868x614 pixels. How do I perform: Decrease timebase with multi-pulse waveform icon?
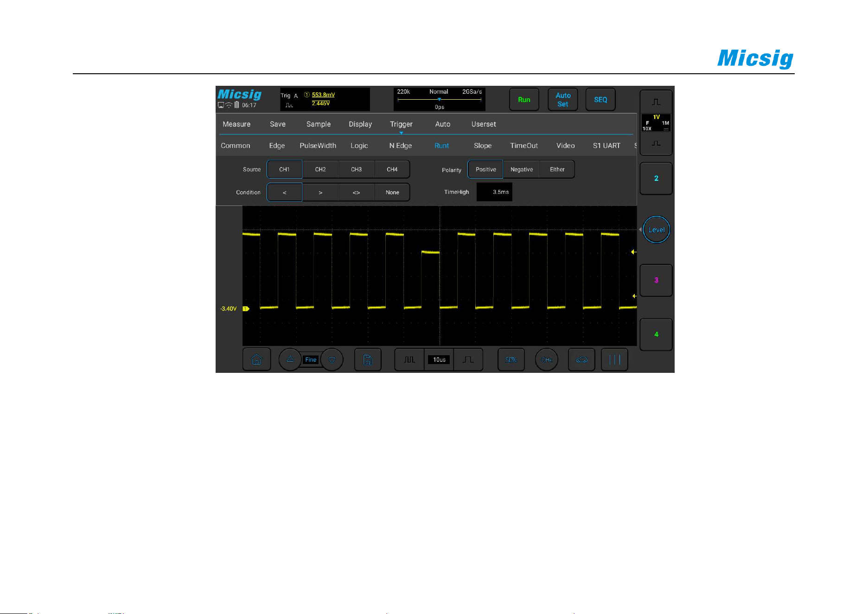409,359
